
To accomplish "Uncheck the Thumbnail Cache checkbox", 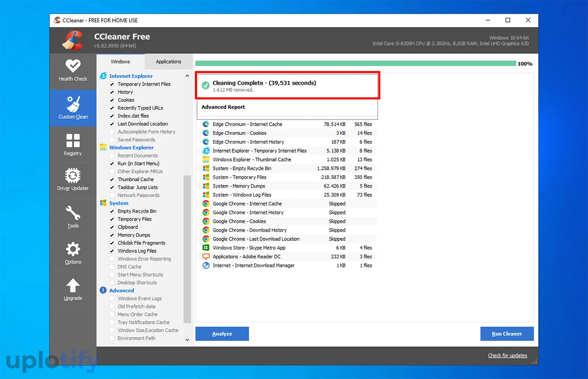I will (112, 179).
